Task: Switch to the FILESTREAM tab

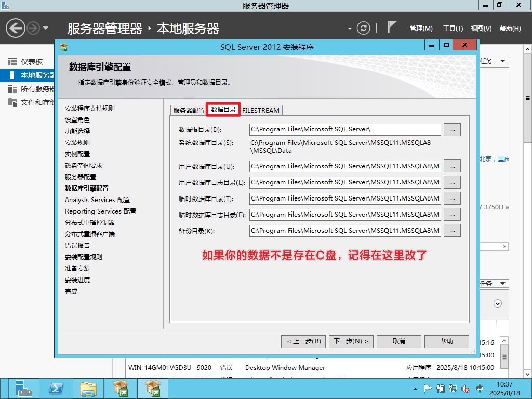Action: tap(261, 110)
